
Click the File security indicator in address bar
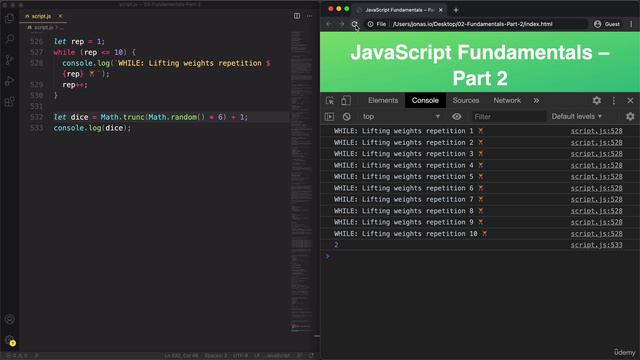click(376, 24)
